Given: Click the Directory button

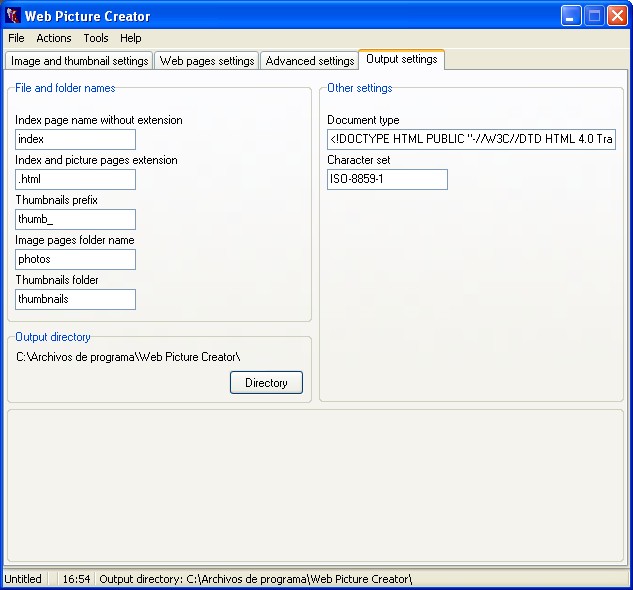Looking at the screenshot, I should point(266,382).
